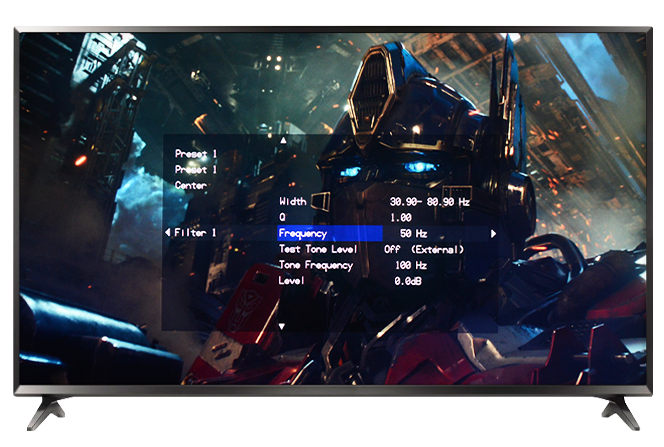Select the topmost Preset 1 entry
Image resolution: width=664 pixels, height=447 pixels.
click(x=196, y=154)
